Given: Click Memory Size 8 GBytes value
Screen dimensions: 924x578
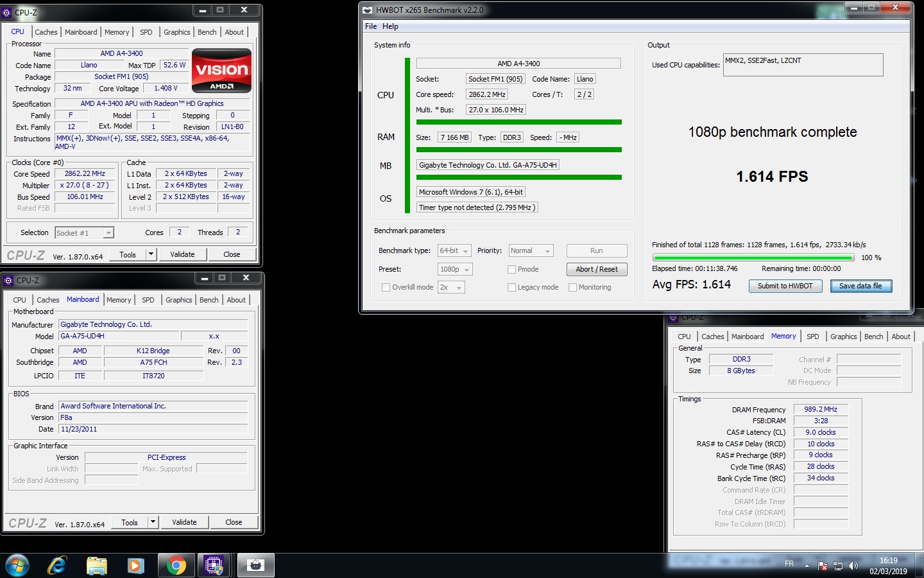Looking at the screenshot, I should pos(741,371).
